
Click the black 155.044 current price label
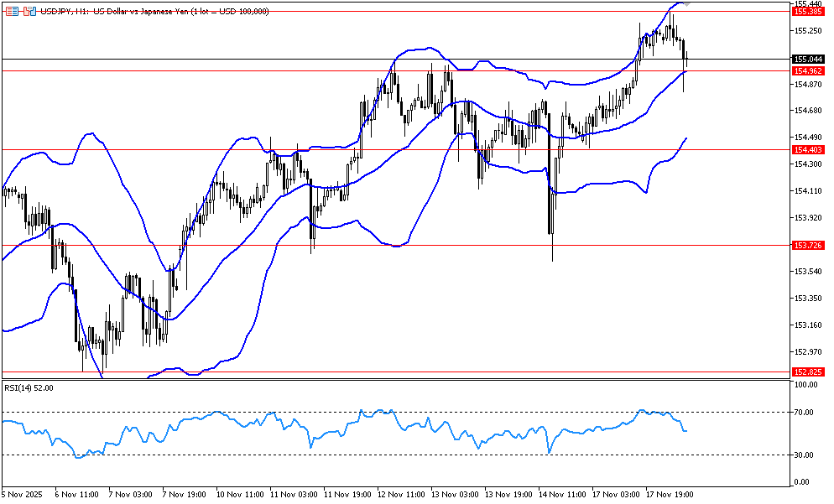(x=806, y=60)
